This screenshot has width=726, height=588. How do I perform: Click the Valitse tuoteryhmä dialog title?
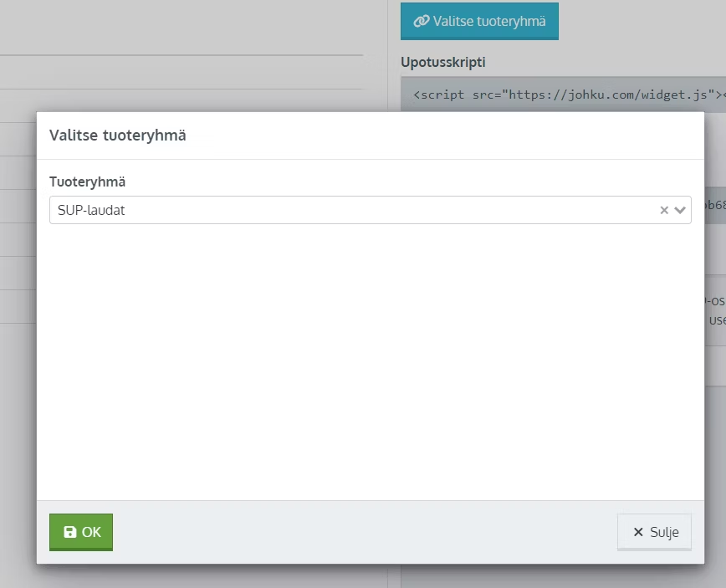pyautogui.click(x=118, y=135)
